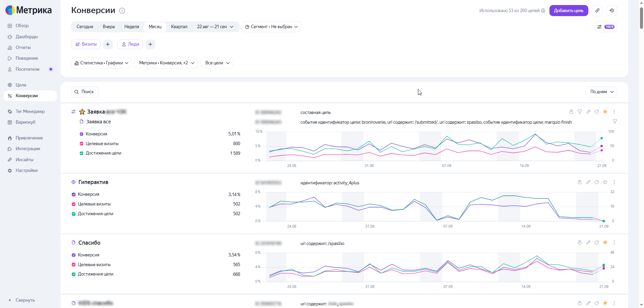
Task: Click the page vertical scrollbar
Action: [641, 18]
